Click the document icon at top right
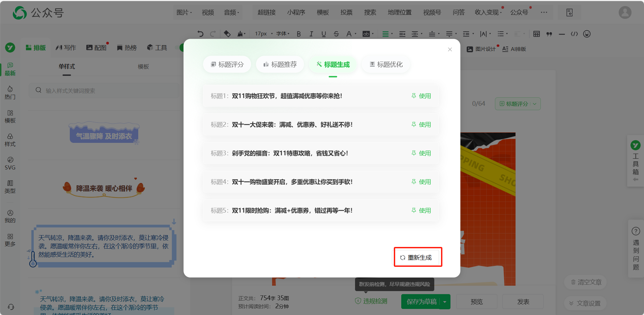The height and width of the screenshot is (315, 644). pyautogui.click(x=569, y=12)
